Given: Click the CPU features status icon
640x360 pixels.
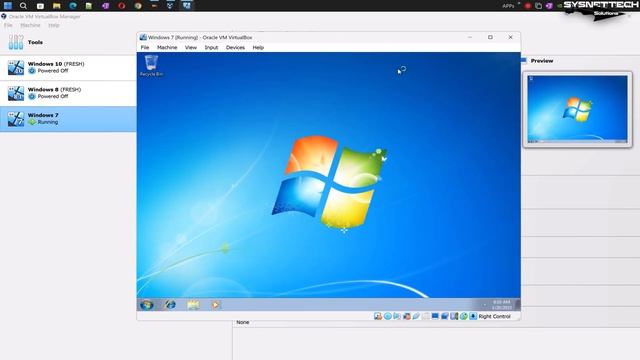Looking at the screenshot, I should pos(454,316).
